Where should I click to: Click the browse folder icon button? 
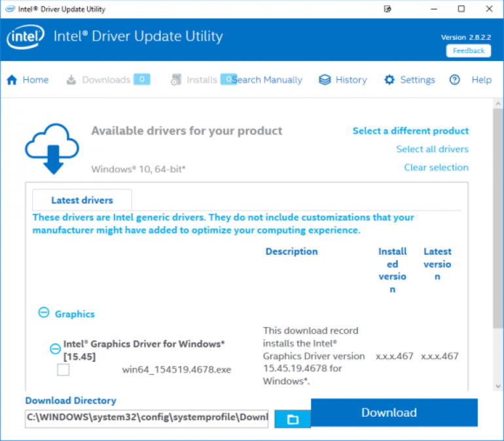point(293,419)
